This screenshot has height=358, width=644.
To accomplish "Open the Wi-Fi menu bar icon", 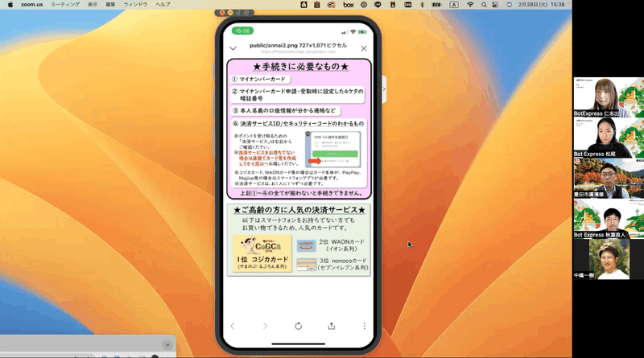I will pyautogui.click(x=470, y=5).
